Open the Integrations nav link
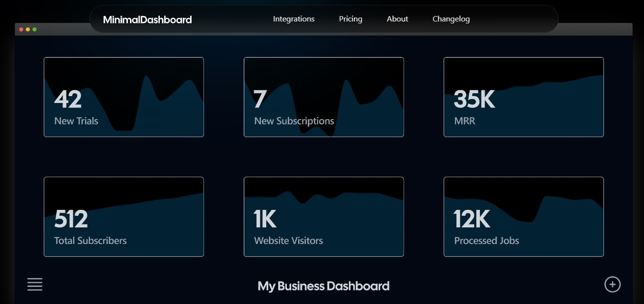Viewport: 644px width, 304px height. [294, 19]
